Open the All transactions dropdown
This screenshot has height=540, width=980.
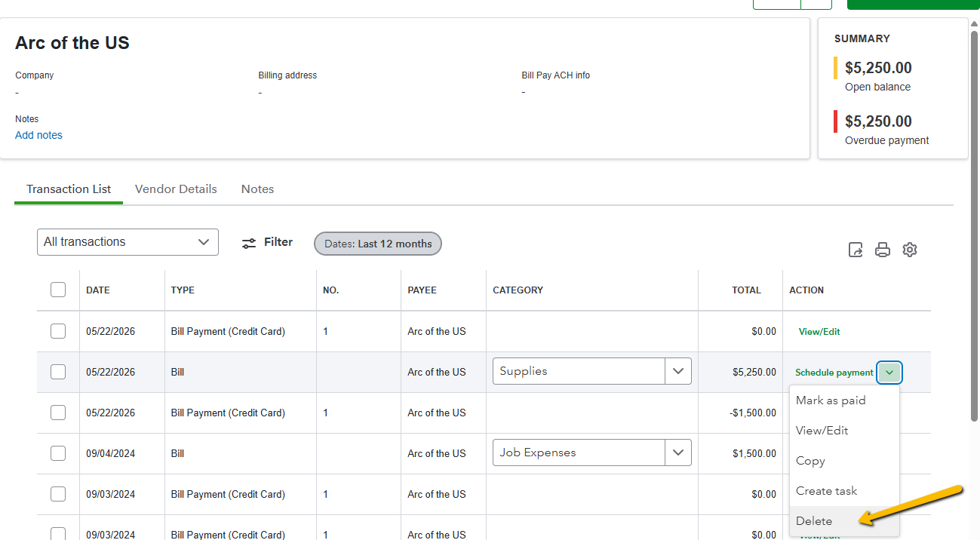click(x=127, y=242)
